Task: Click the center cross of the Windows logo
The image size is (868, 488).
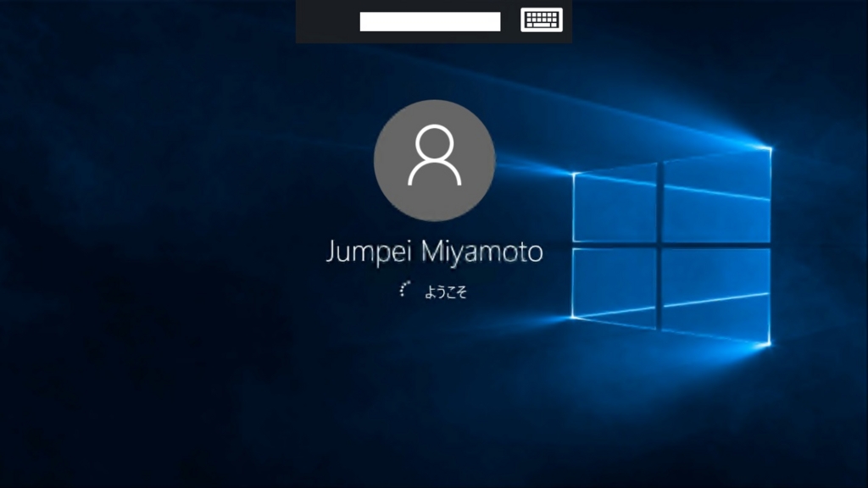Action: [x=659, y=245]
